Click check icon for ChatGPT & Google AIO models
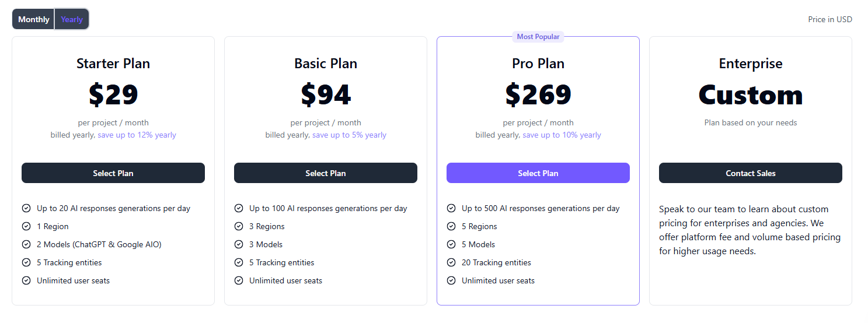Screen dimensions: 868x323 click(x=26, y=244)
